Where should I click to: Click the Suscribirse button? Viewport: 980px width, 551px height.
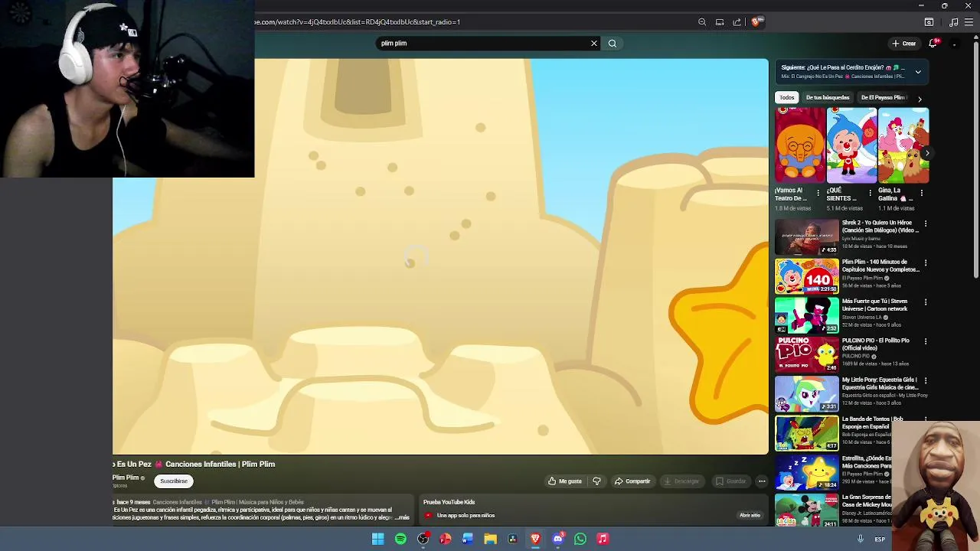click(174, 481)
